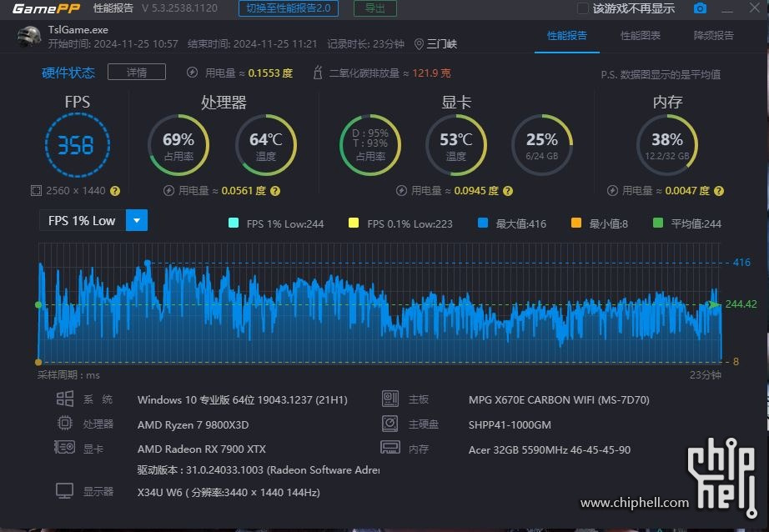Click the SHPP41-1000GM disk name
Viewport: 769px width, 532px height.
click(x=510, y=424)
